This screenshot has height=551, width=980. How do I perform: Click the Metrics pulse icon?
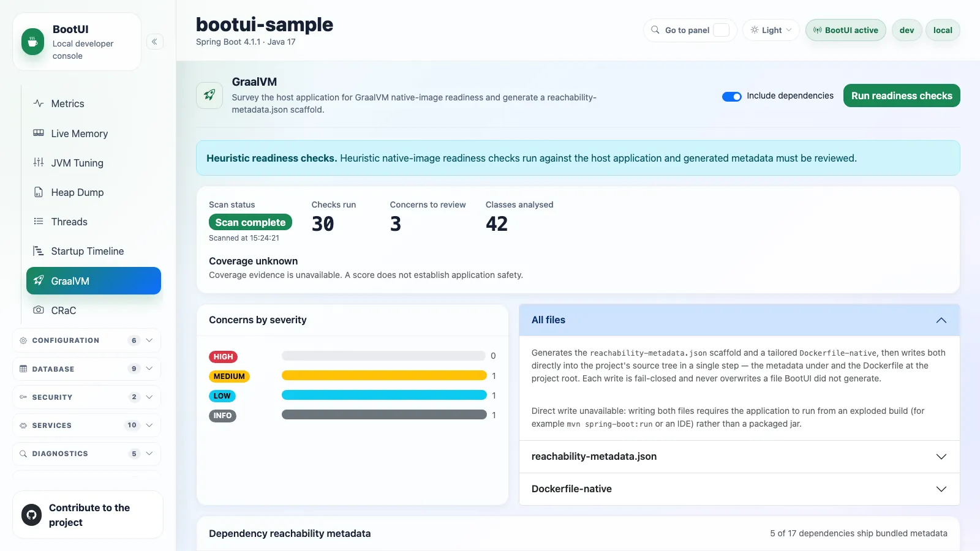(39, 103)
